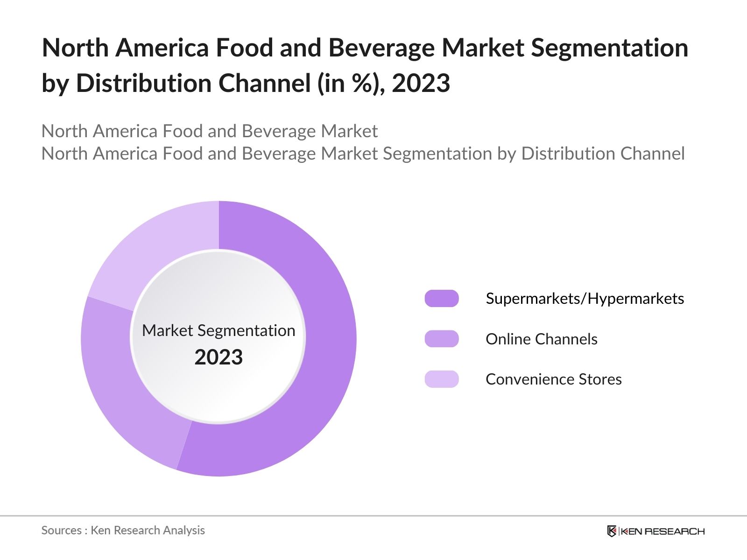Click the first line of the chart title
The image size is (747, 560).
tap(365, 48)
